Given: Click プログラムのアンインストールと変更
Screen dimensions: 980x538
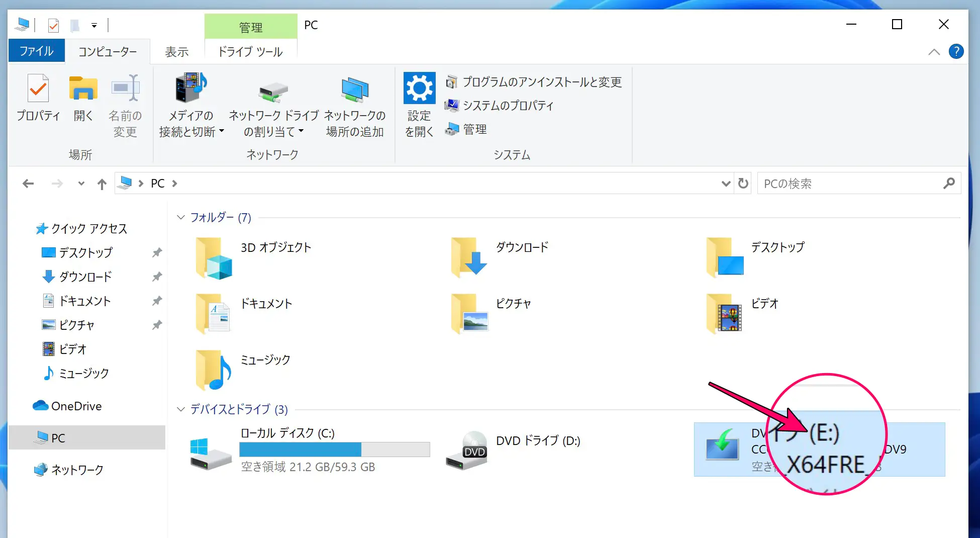Looking at the screenshot, I should pyautogui.click(x=542, y=82).
